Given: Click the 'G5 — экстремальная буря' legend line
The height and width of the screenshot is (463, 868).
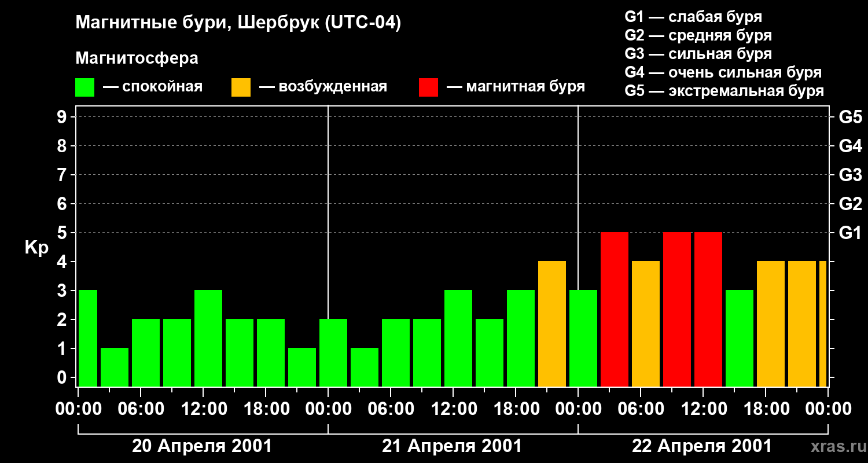Looking at the screenshot, I should click(724, 91).
